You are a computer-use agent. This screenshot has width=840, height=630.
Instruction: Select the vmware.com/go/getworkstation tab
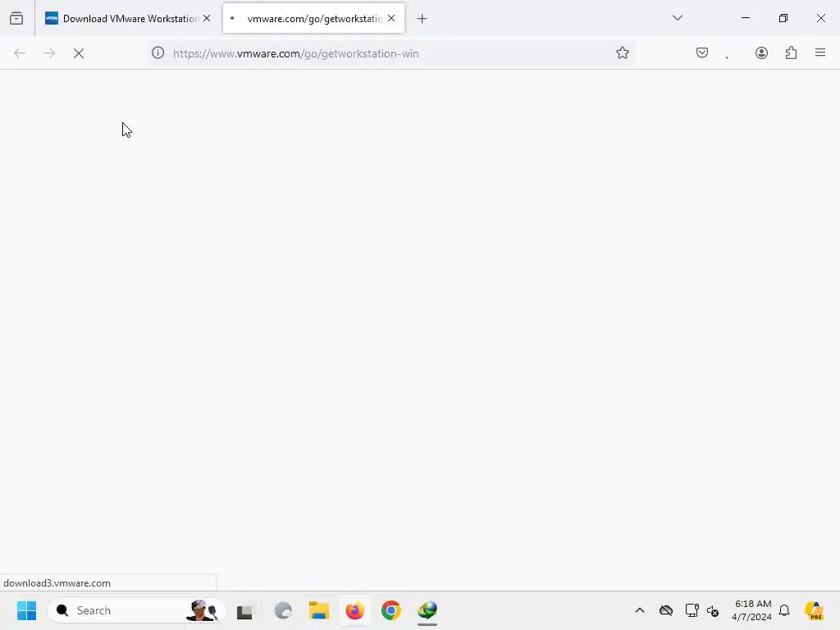click(x=313, y=18)
